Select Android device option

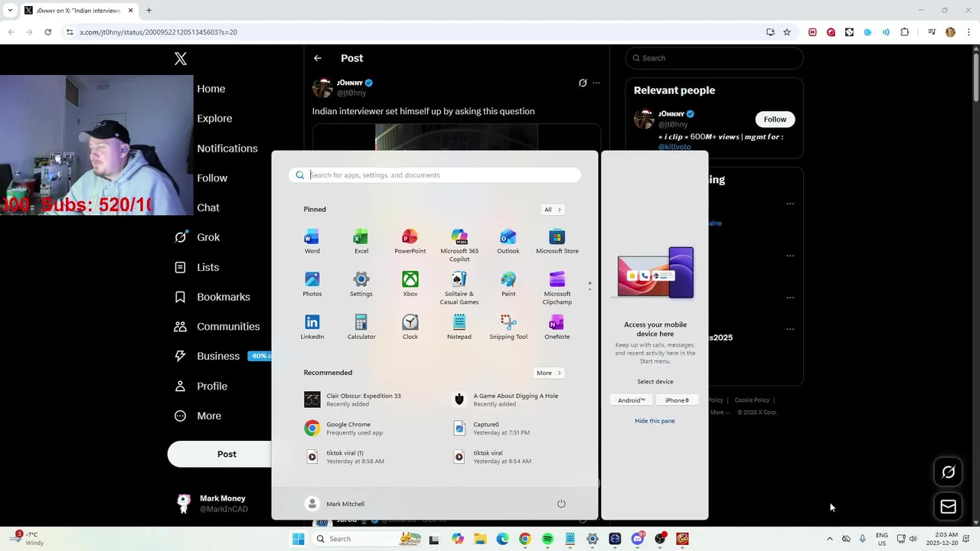[x=632, y=400]
